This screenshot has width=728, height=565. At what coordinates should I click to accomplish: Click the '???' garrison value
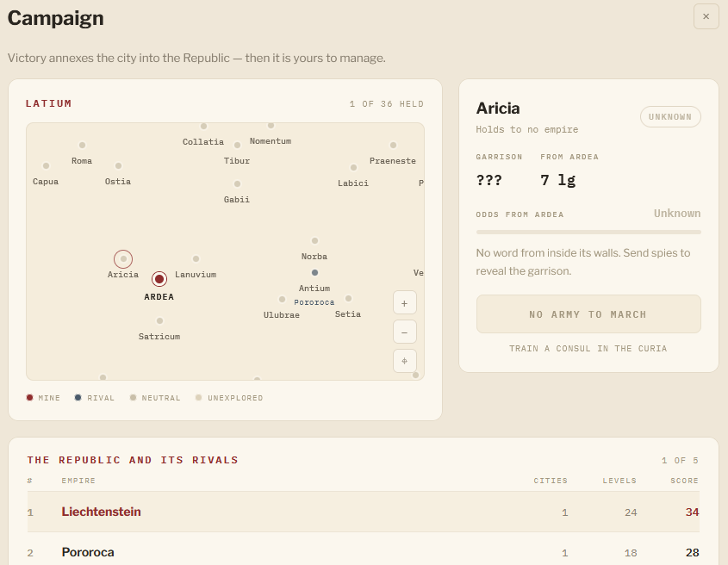coord(488,180)
